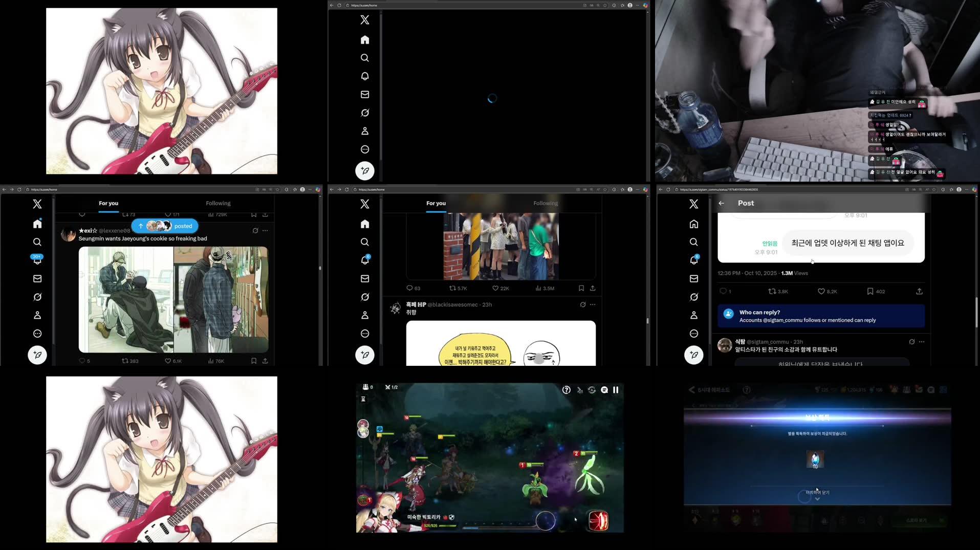Go back using the arrow beside Post

tap(721, 203)
